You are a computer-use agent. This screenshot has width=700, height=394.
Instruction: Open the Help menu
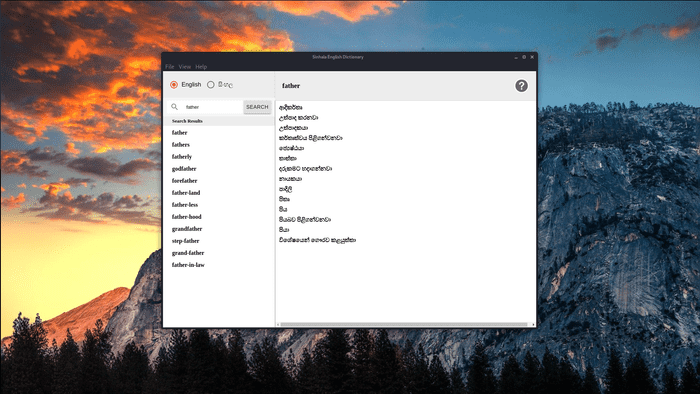tap(201, 66)
